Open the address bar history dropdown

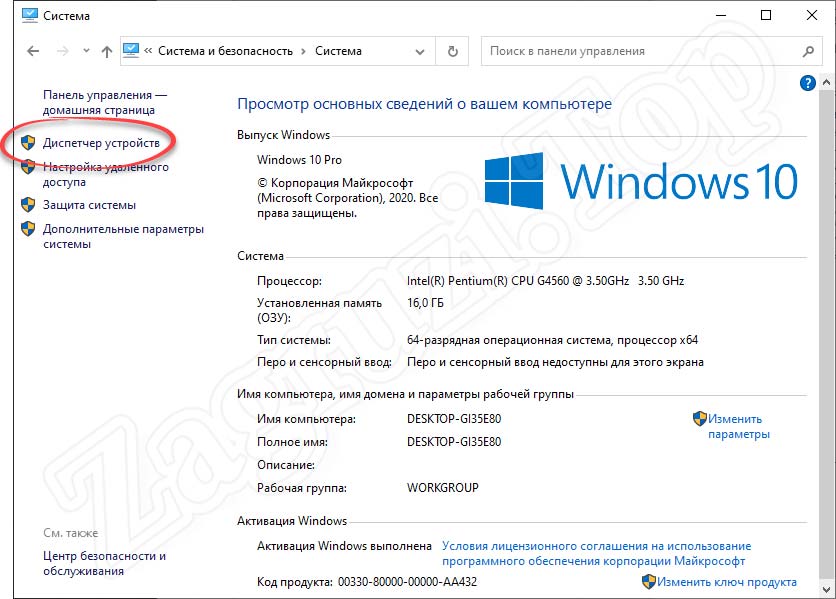pos(419,51)
